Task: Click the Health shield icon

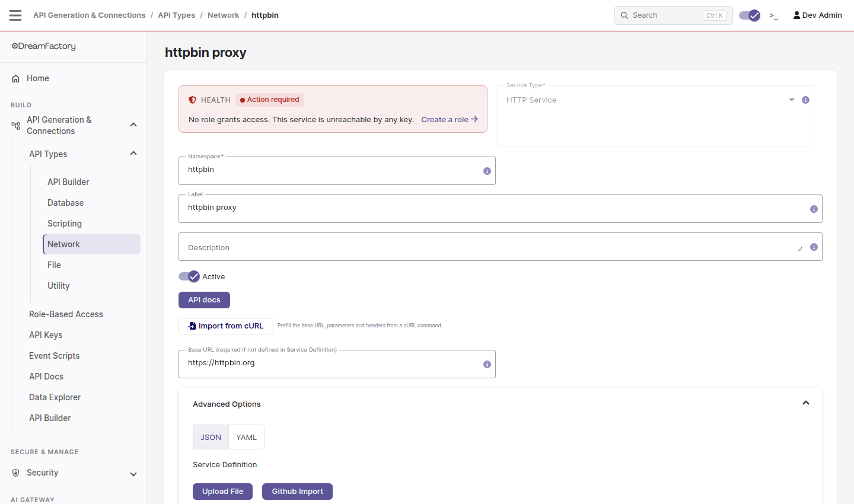Action: pyautogui.click(x=193, y=100)
